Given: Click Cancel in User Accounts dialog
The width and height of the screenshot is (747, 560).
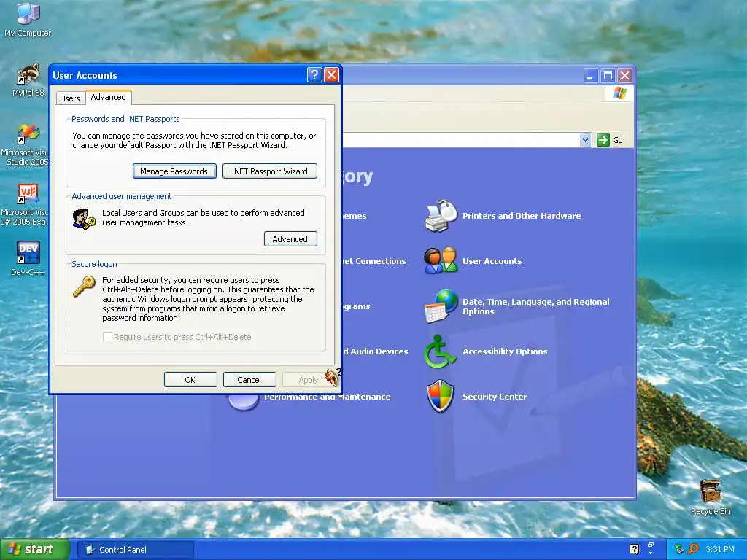Looking at the screenshot, I should tap(249, 379).
